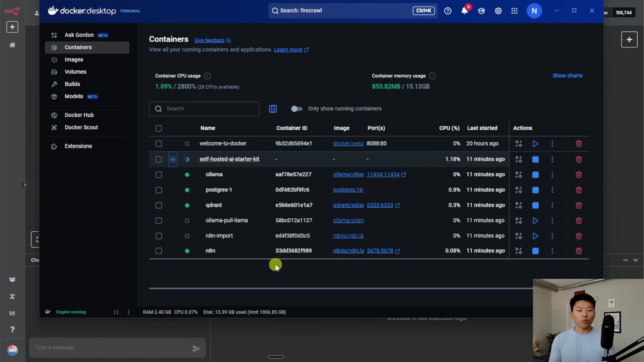Start the welcome-to-docker container

point(535,144)
